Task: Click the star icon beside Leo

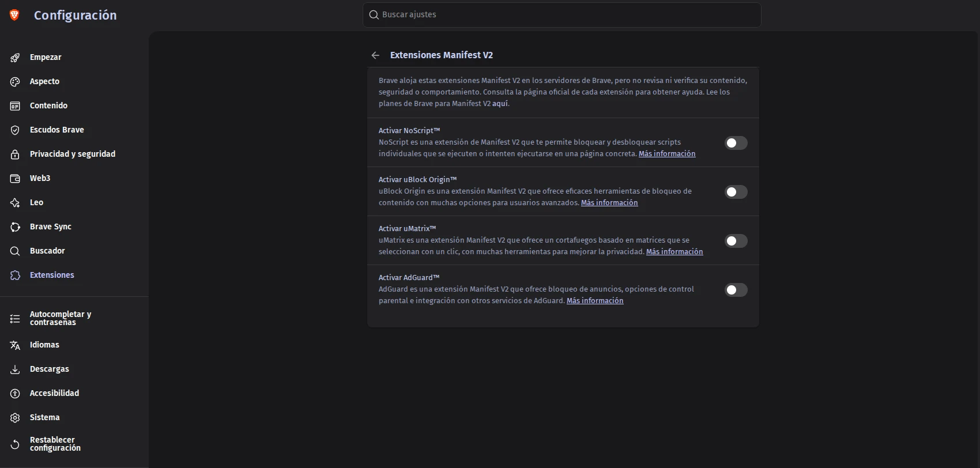Action: 15,203
